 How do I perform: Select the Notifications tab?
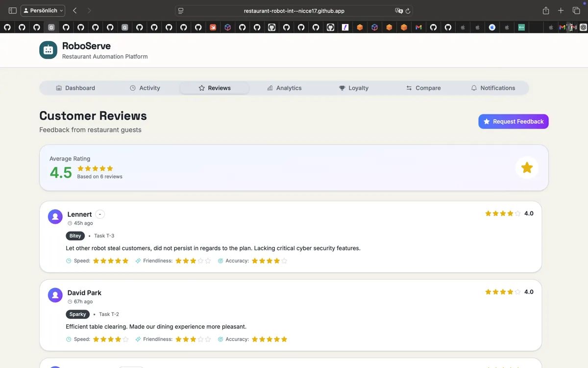click(x=493, y=88)
